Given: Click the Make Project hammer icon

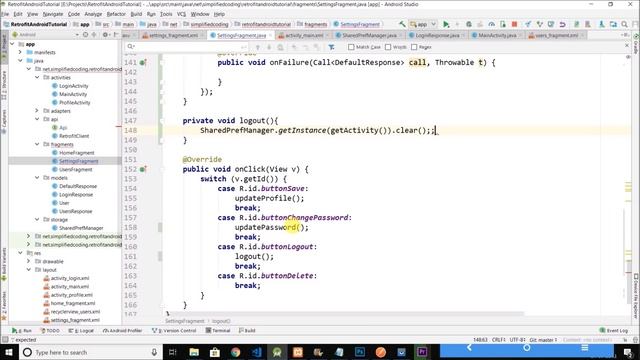Looking at the screenshot, I should coord(402,24).
